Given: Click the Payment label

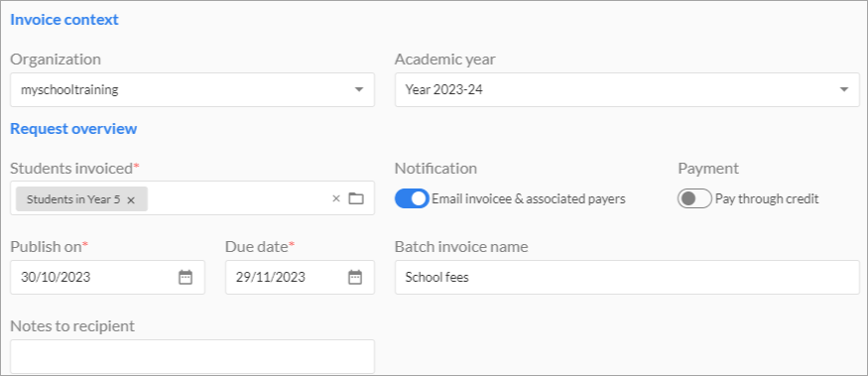Looking at the screenshot, I should (708, 169).
